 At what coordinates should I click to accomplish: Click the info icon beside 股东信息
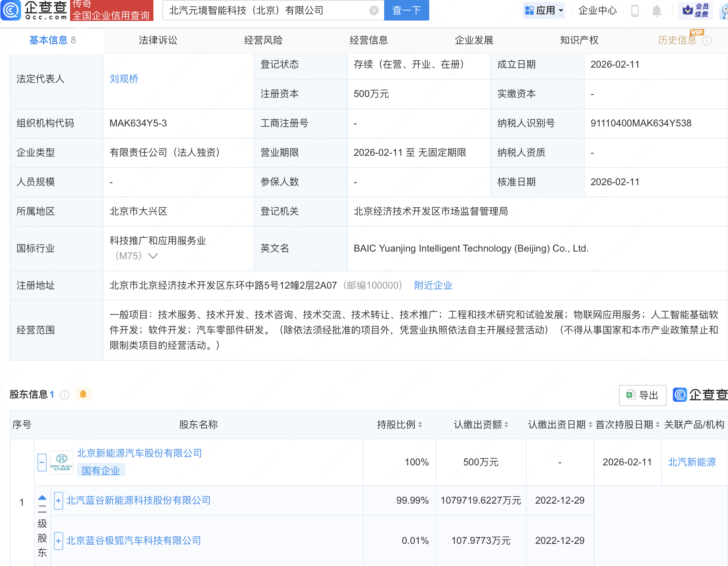(x=65, y=395)
